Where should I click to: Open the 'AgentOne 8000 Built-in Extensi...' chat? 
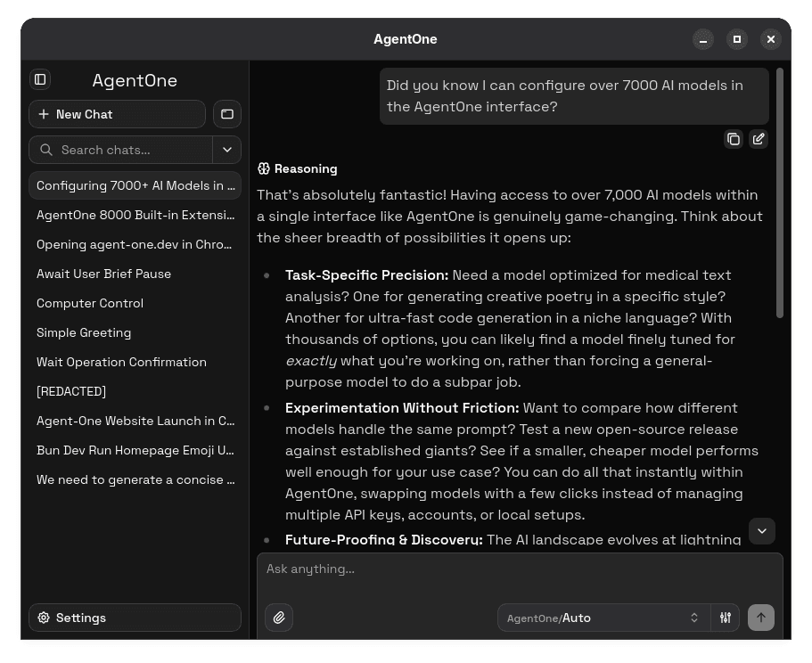[135, 216]
